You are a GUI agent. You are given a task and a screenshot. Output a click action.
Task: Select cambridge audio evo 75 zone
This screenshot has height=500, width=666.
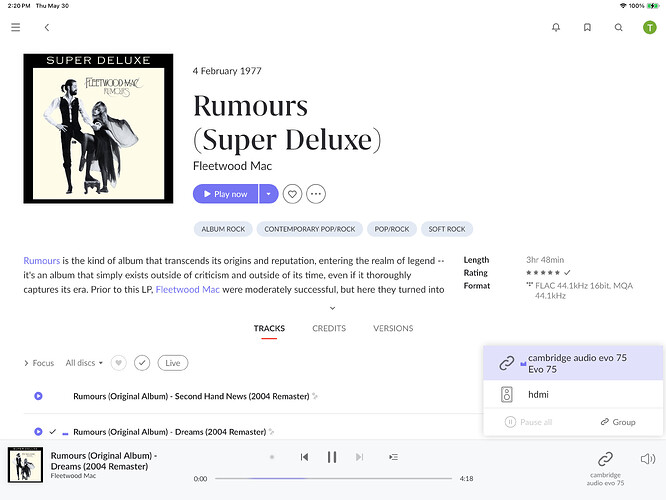[x=573, y=363]
